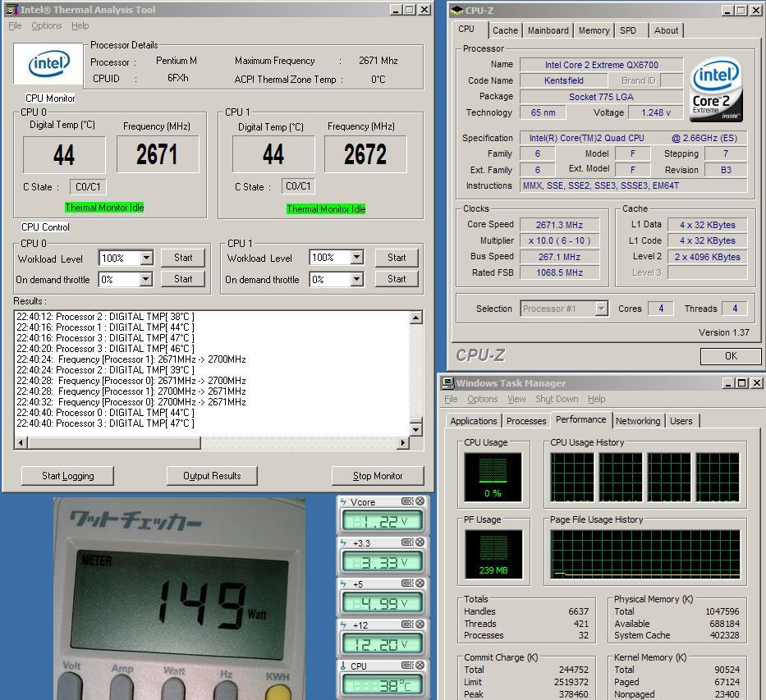766x700 pixels.
Task: Open the CPU 0 On demand throttle dropdown
Action: [x=145, y=279]
